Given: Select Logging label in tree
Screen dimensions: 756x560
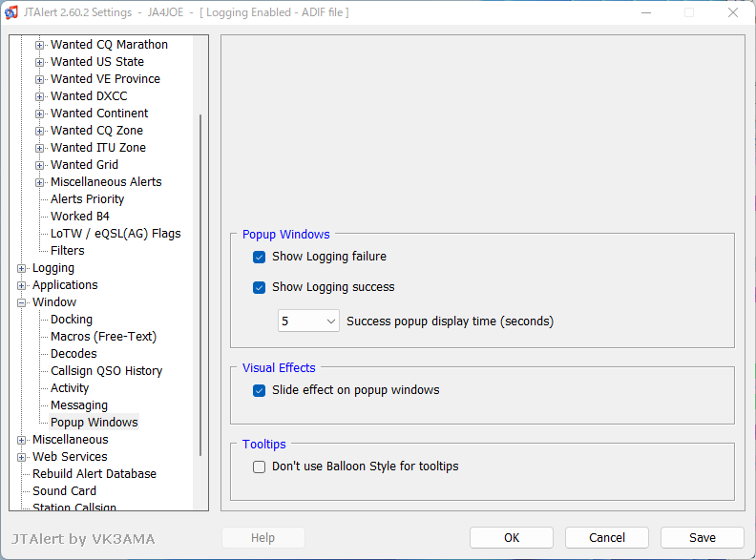Looking at the screenshot, I should [53, 268].
